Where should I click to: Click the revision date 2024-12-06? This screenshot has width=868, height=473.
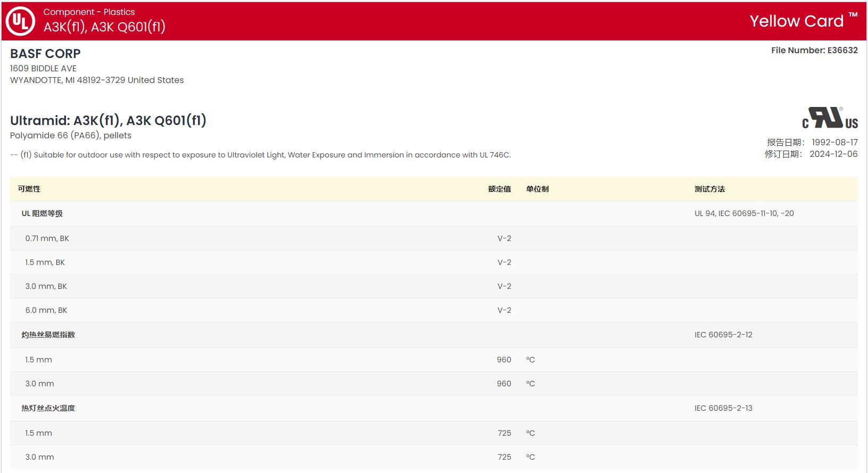click(x=833, y=154)
